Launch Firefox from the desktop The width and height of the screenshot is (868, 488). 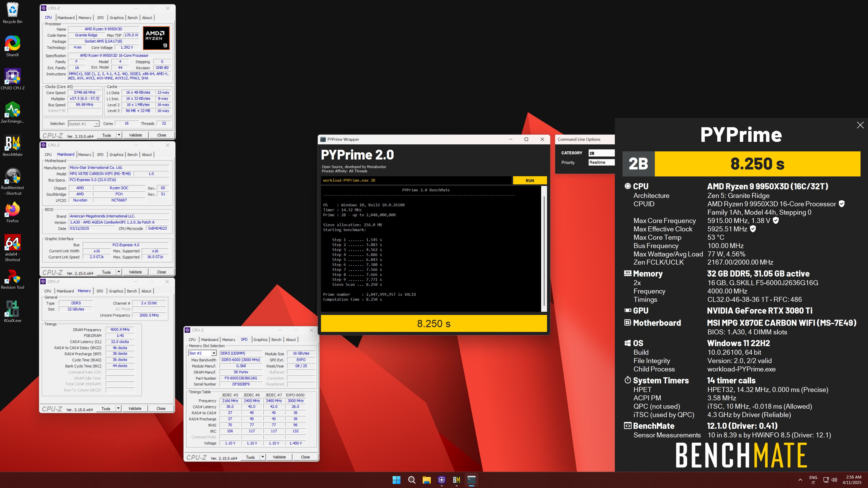pyautogui.click(x=12, y=213)
